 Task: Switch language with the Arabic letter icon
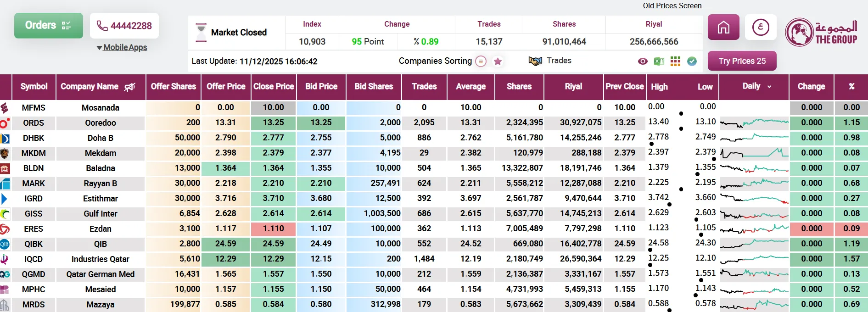(761, 28)
